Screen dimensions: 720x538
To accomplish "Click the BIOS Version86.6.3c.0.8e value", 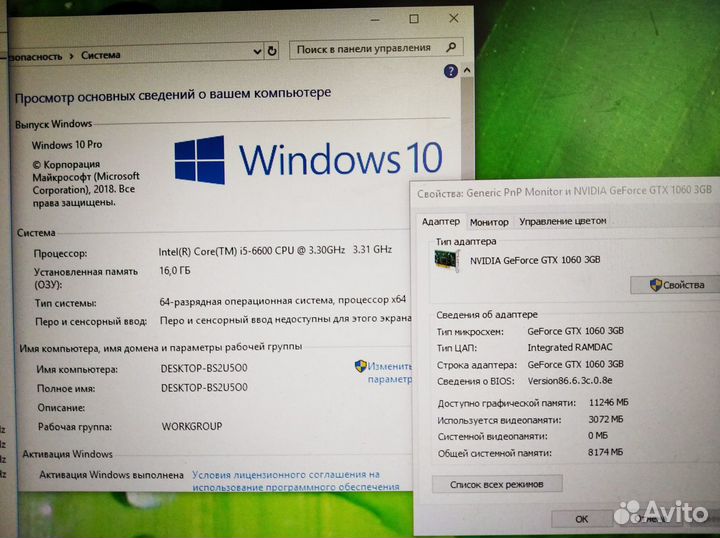I will (570, 381).
